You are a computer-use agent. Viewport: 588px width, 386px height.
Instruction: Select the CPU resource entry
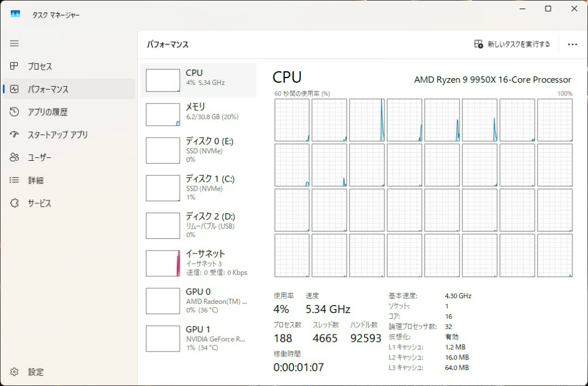coord(198,80)
